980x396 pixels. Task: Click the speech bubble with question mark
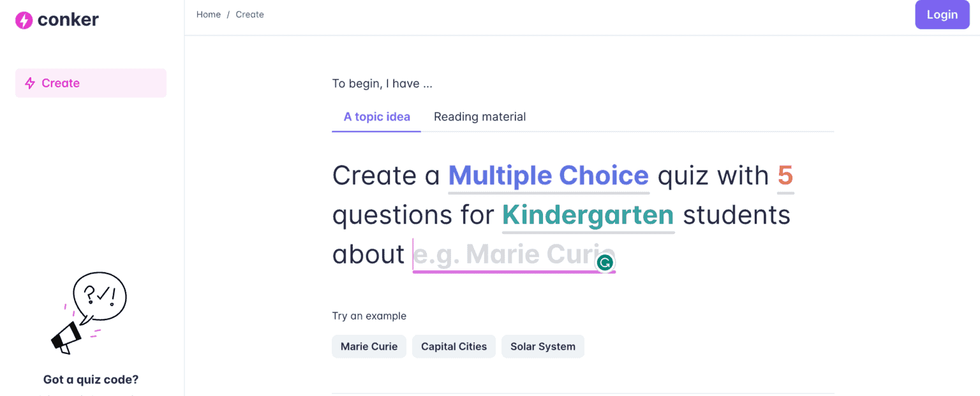(x=100, y=296)
